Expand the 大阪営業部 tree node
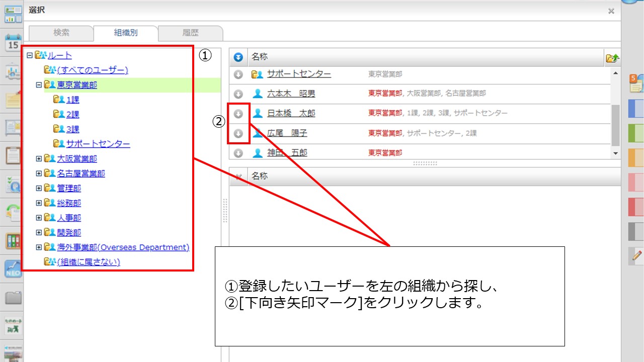 (x=39, y=159)
